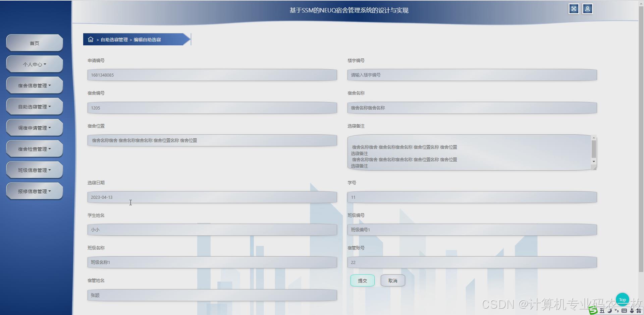Expand the 宿舍信息管理 sidebar dropdown
Viewport: 644px width, 315px height.
pos(34,85)
